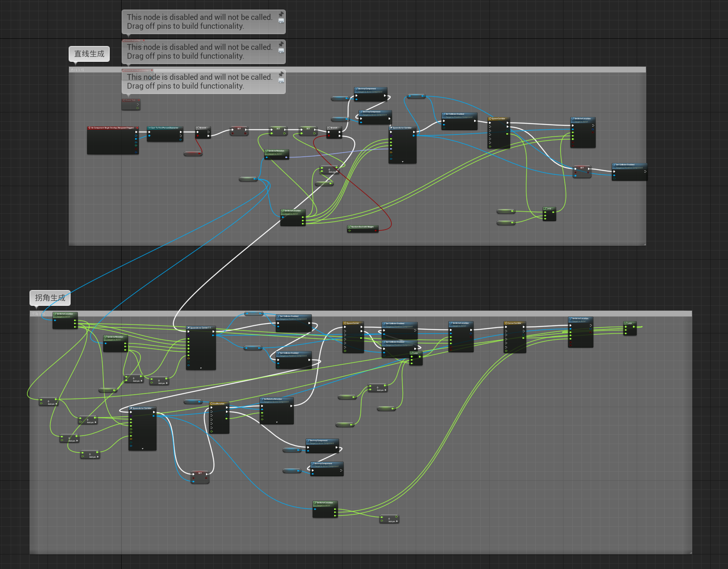Select GetActorRotation node in 直线生成 group
This screenshot has width=728, height=569.
point(277,154)
